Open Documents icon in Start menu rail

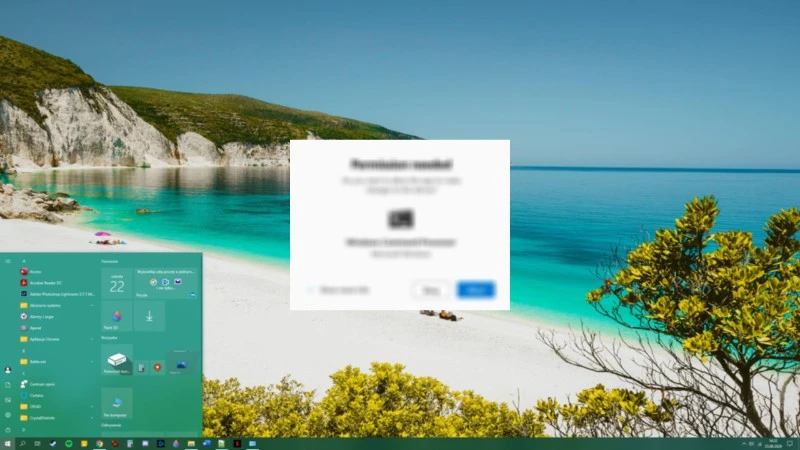click(x=8, y=385)
